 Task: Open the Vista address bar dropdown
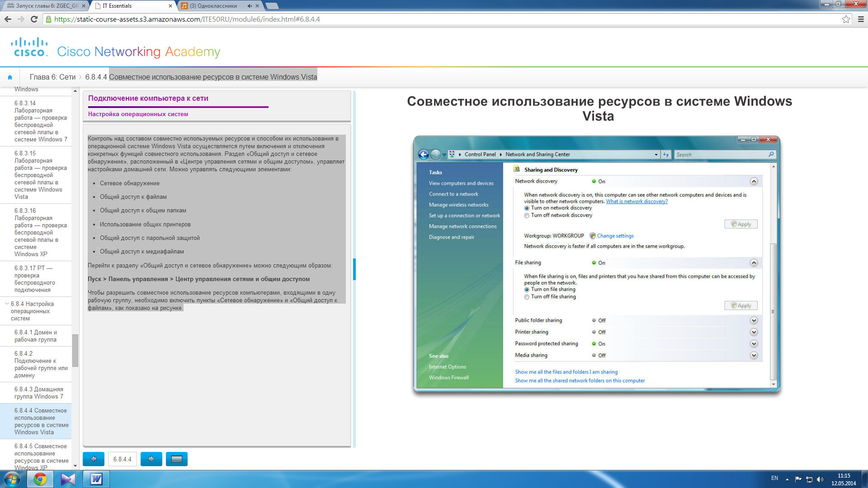(x=656, y=155)
